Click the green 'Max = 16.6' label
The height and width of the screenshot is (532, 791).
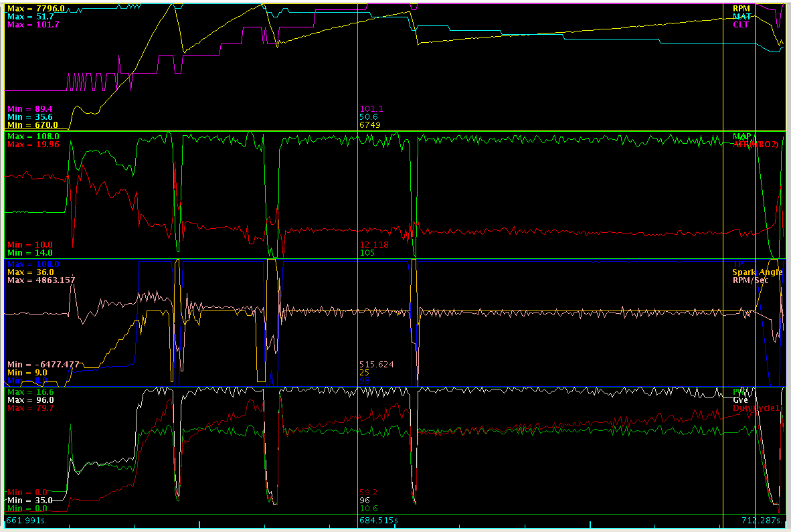pos(30,392)
